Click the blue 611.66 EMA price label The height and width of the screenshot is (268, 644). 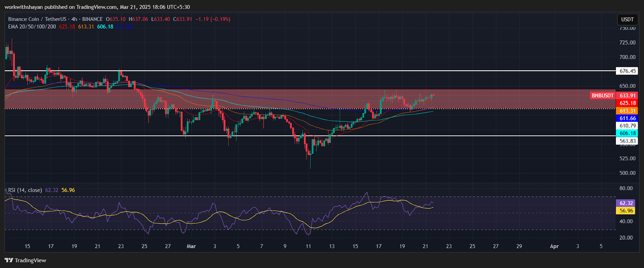(x=627, y=118)
